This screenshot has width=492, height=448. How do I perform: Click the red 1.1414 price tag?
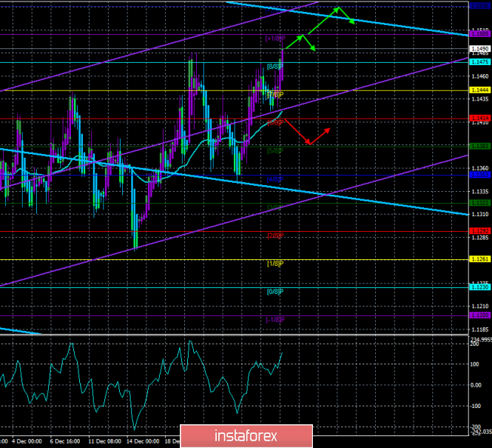pos(478,118)
